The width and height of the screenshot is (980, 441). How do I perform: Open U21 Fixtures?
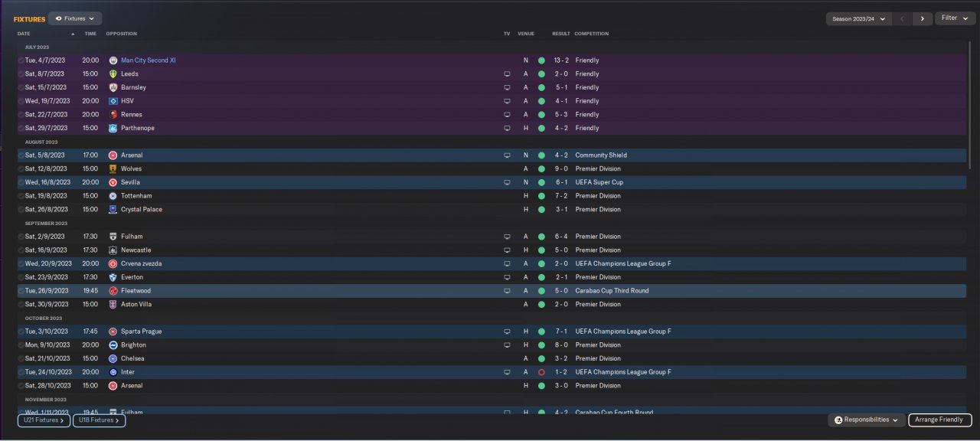44,420
